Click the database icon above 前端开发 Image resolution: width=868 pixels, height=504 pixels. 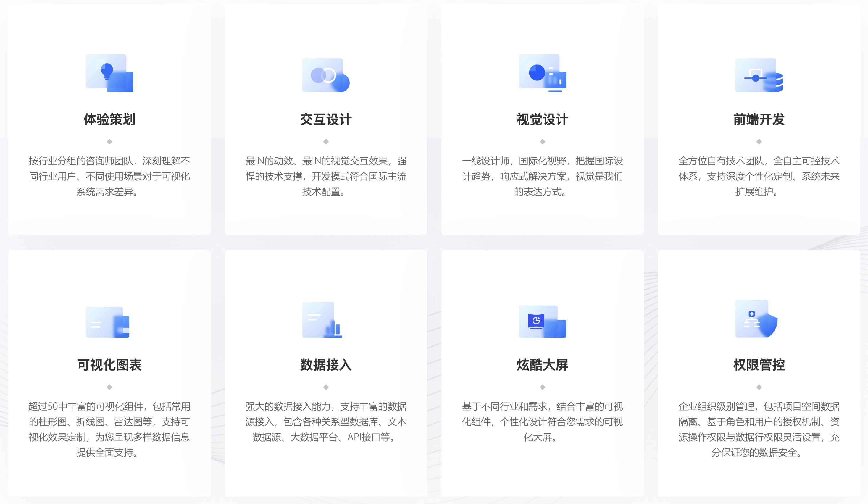pos(759,75)
